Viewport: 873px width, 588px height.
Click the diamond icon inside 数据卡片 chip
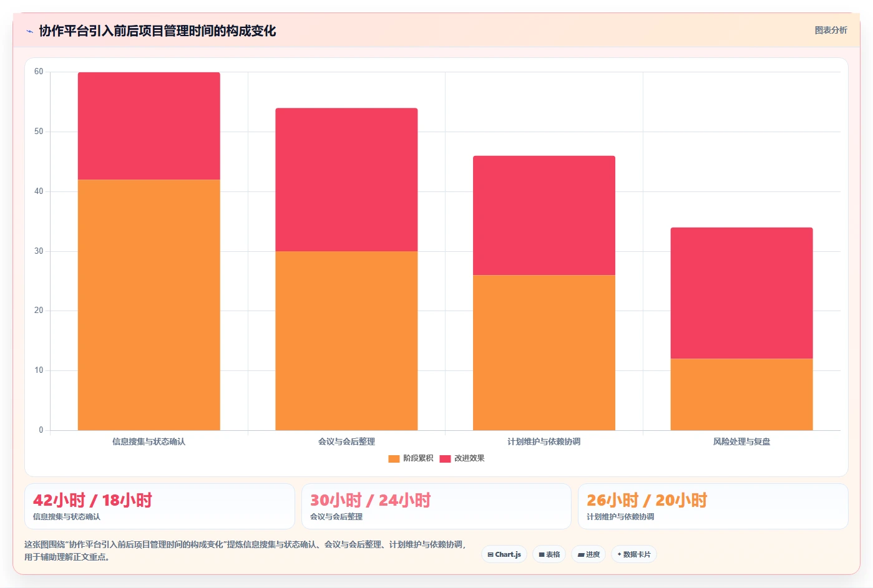coord(619,554)
